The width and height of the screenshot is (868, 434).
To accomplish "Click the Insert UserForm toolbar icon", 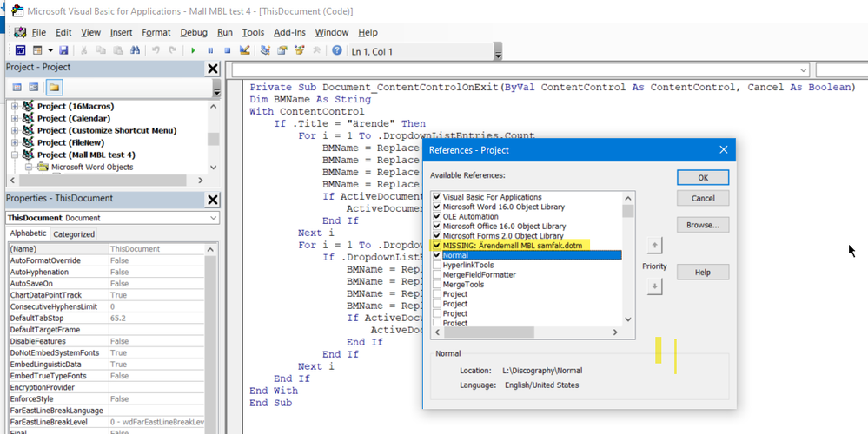I will click(37, 50).
